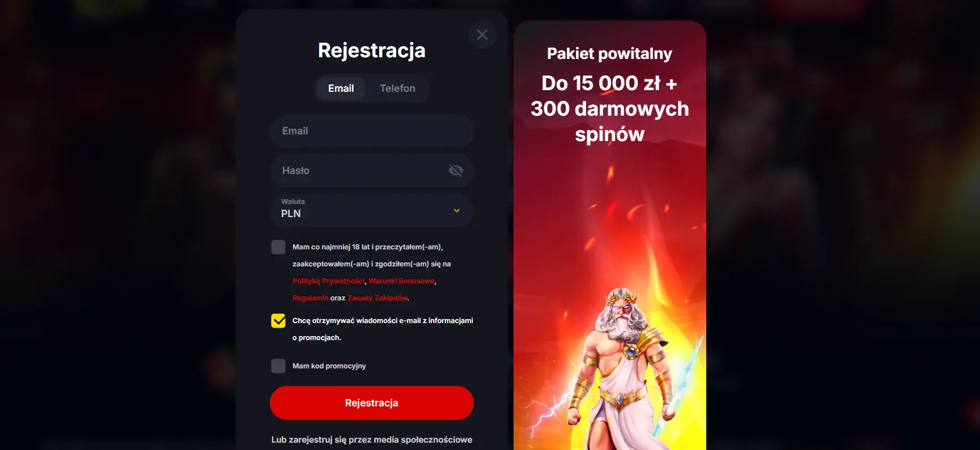Toggle password visibility with the crossed-eye icon
The image size is (980, 450).
456,171
